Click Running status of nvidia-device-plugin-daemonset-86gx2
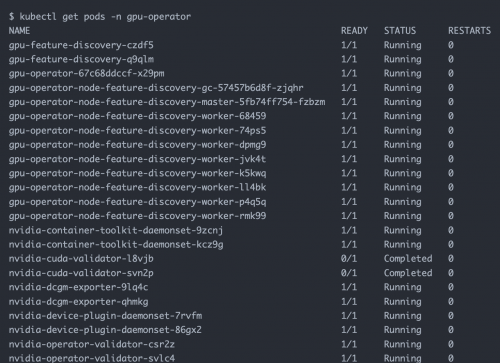The width and height of the screenshot is (500, 363). (403, 330)
